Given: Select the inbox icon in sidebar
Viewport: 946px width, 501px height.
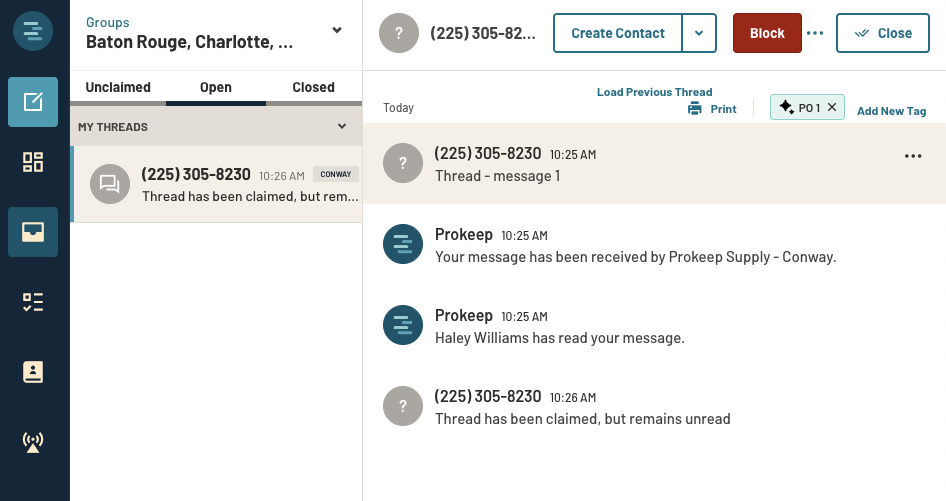Looking at the screenshot, I should (x=33, y=232).
